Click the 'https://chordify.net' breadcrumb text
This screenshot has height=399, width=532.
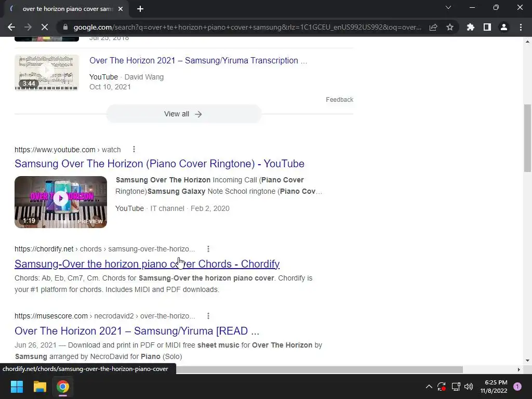pos(44,249)
